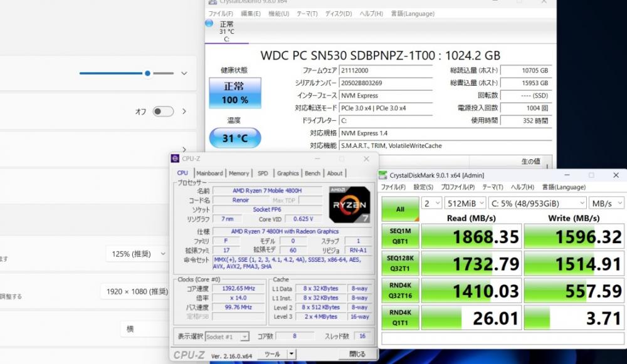627x364 pixels.
Task: Click the 正常 100 % health status button
Action: click(235, 93)
